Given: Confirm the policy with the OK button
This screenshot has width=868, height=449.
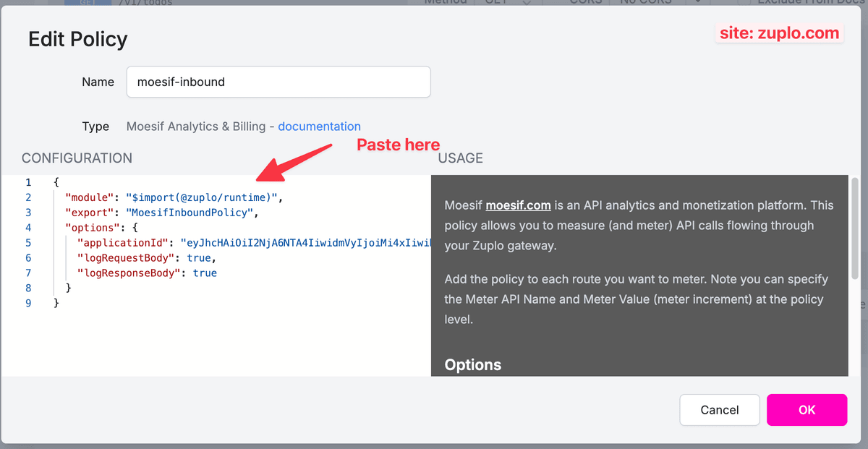Looking at the screenshot, I should (x=807, y=410).
